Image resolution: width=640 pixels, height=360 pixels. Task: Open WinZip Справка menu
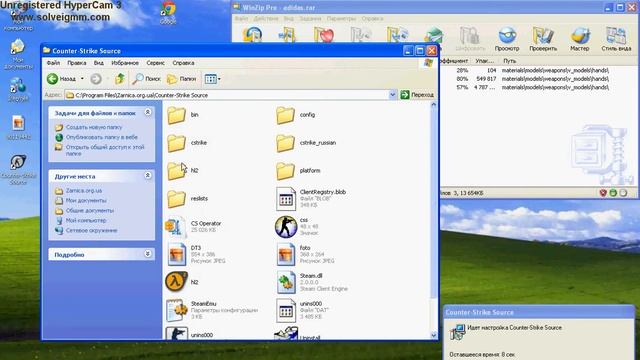(372, 18)
